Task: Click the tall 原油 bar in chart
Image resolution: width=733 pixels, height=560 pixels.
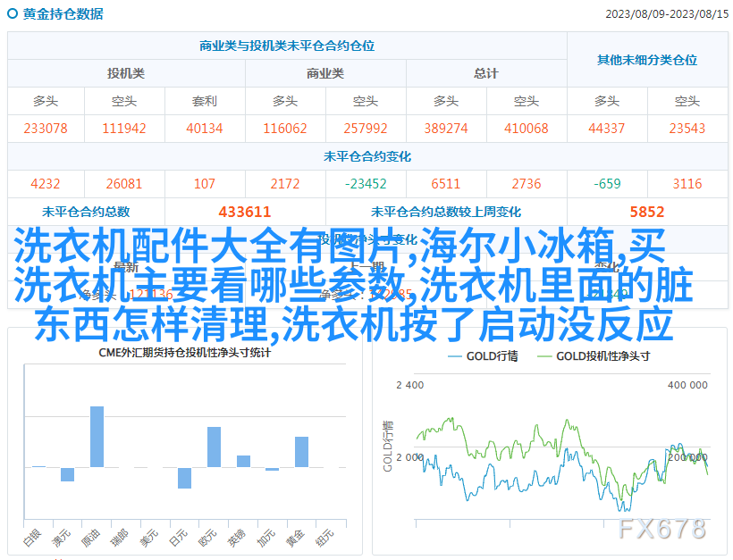Action: (97, 436)
